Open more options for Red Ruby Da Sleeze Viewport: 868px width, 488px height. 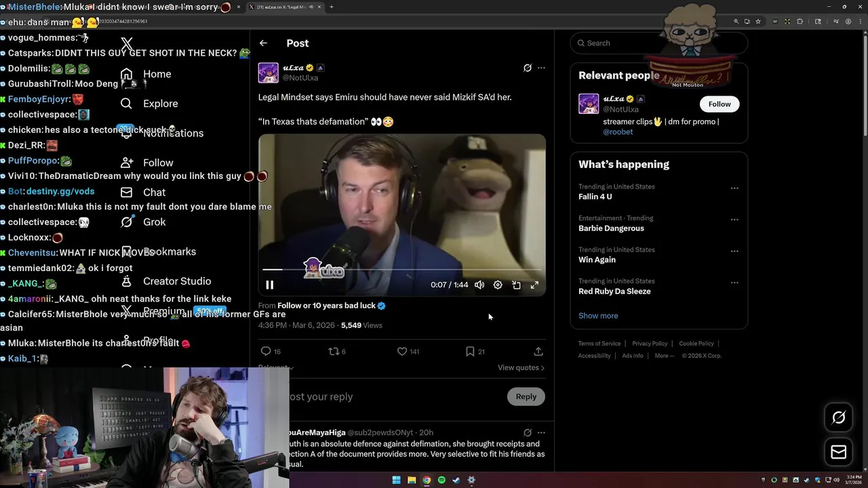[734, 283]
